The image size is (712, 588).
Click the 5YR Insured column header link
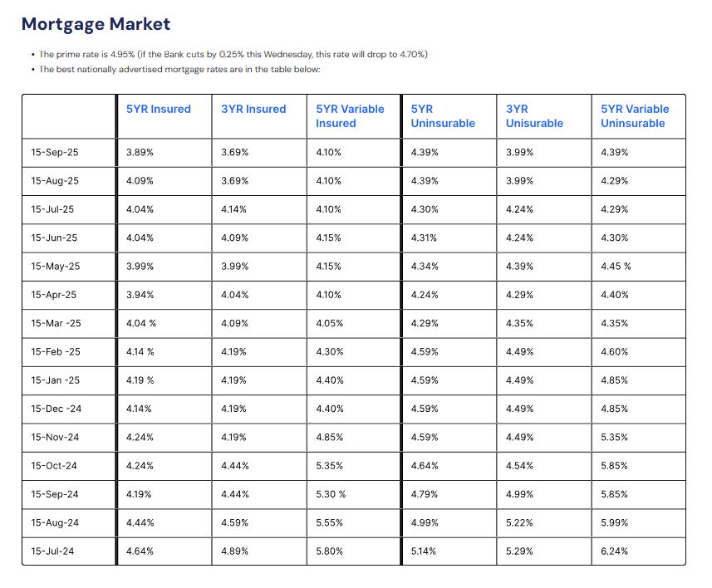[159, 109]
